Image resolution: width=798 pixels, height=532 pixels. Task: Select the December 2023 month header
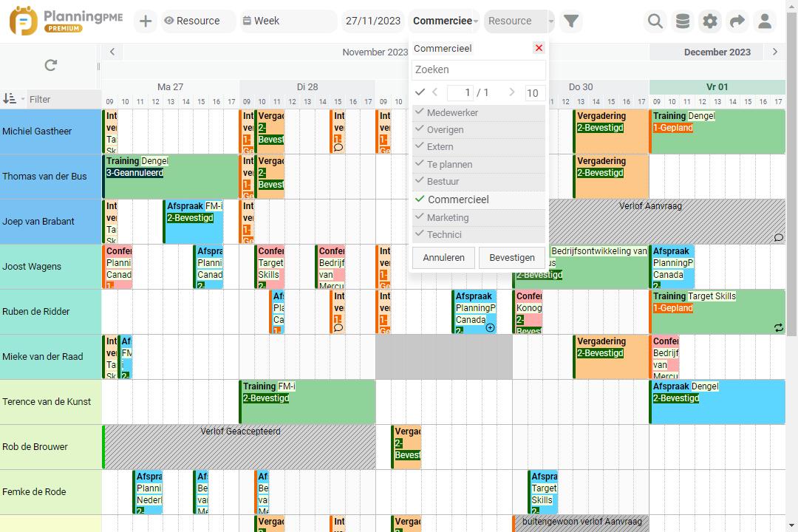coord(717,52)
